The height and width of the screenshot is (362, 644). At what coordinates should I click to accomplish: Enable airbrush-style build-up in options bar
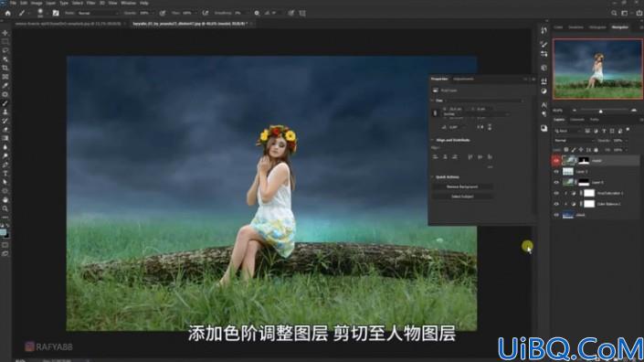click(x=205, y=13)
